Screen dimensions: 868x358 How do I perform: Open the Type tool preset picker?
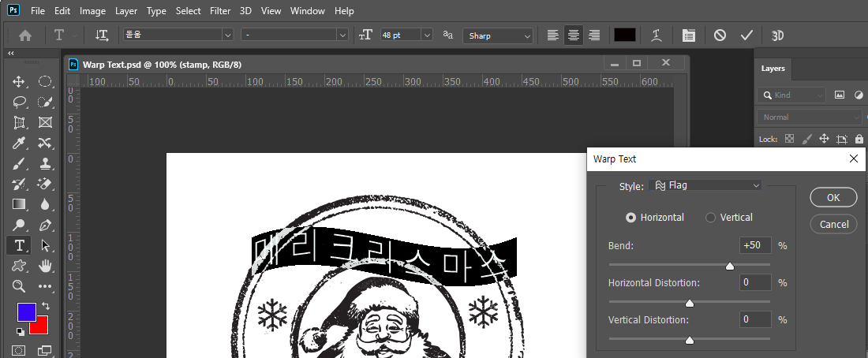(x=65, y=35)
